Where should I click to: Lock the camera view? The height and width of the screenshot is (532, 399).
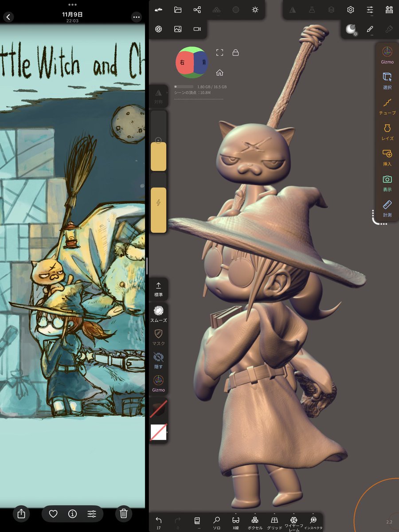pos(235,53)
